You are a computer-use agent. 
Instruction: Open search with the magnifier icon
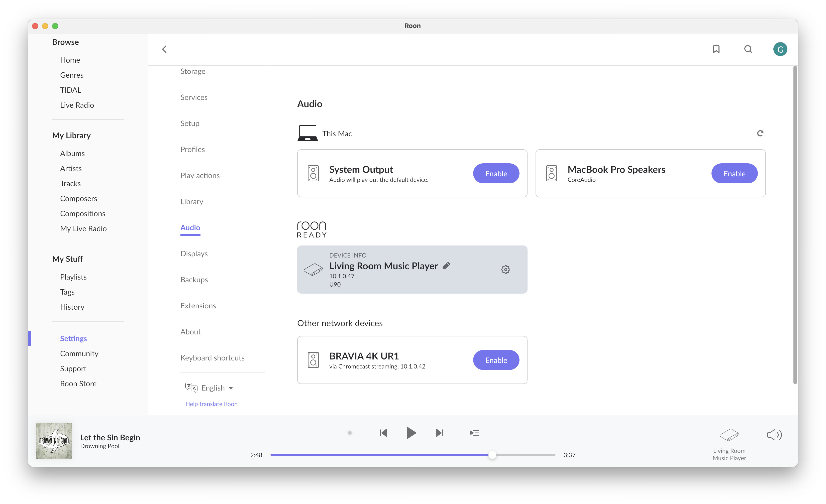[x=748, y=49]
